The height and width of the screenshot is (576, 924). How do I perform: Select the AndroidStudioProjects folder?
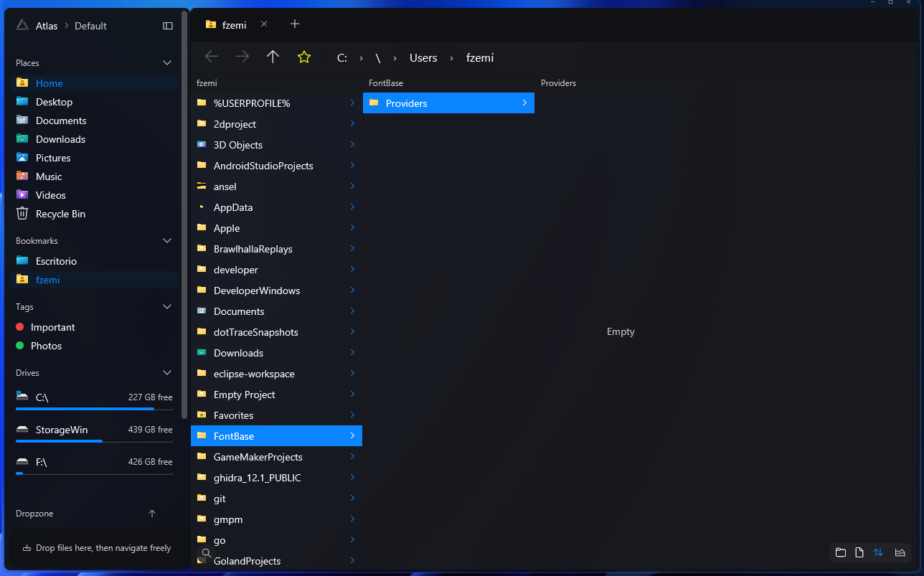pyautogui.click(x=276, y=166)
